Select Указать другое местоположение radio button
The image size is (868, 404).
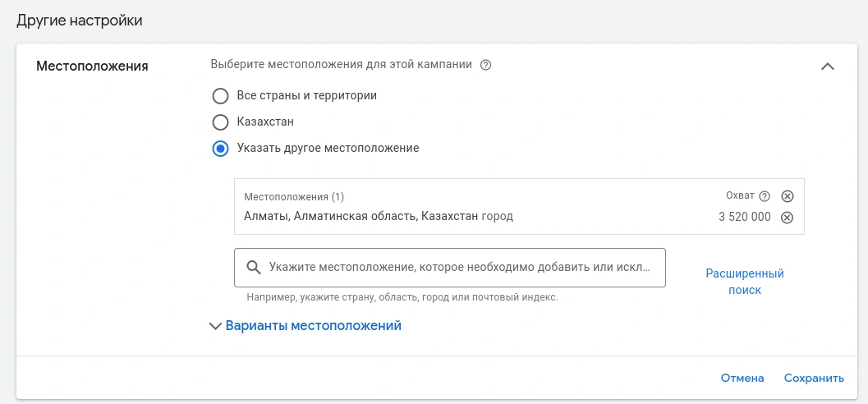tap(220, 149)
